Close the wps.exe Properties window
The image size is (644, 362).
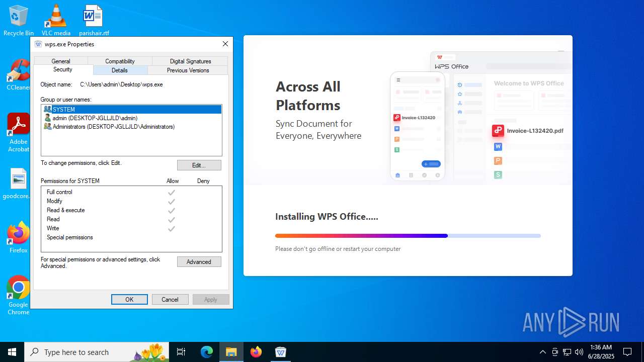click(x=225, y=44)
